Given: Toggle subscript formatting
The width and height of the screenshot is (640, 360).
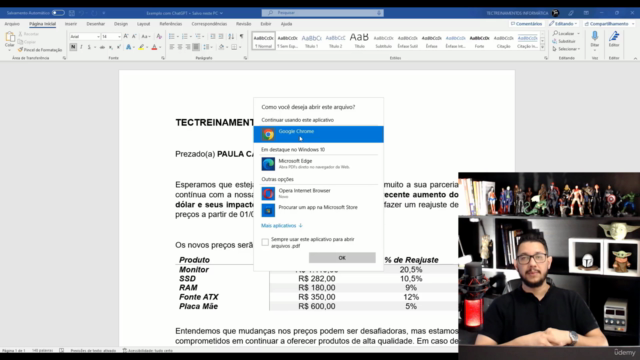Looking at the screenshot, I should tap(111, 47).
